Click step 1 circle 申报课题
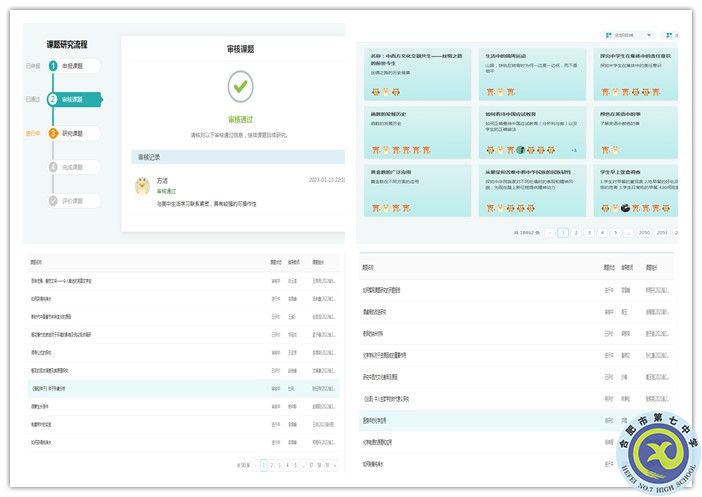 [53, 66]
